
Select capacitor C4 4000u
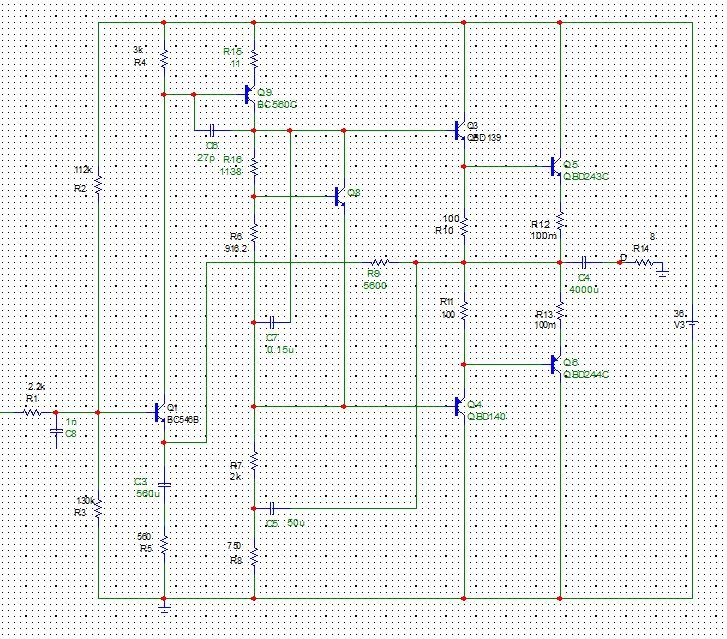[584, 263]
